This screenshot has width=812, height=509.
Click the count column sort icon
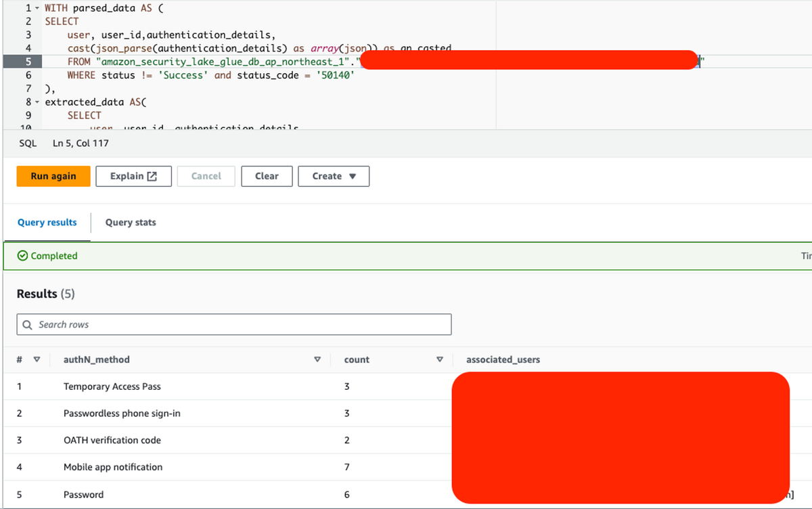pyautogui.click(x=439, y=359)
